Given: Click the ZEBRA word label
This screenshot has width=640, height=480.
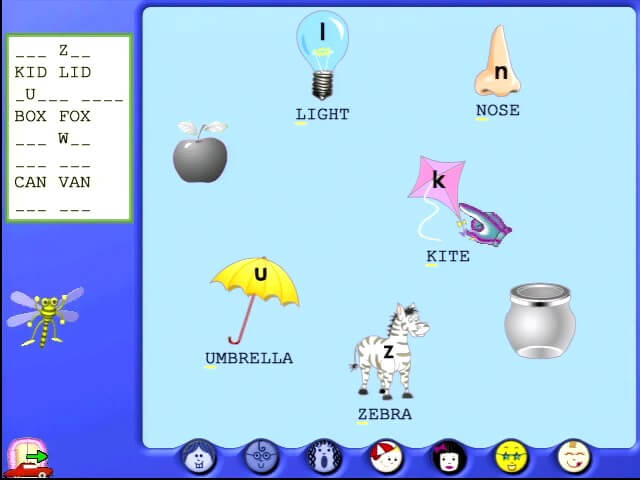Looking at the screenshot, I should [x=385, y=414].
